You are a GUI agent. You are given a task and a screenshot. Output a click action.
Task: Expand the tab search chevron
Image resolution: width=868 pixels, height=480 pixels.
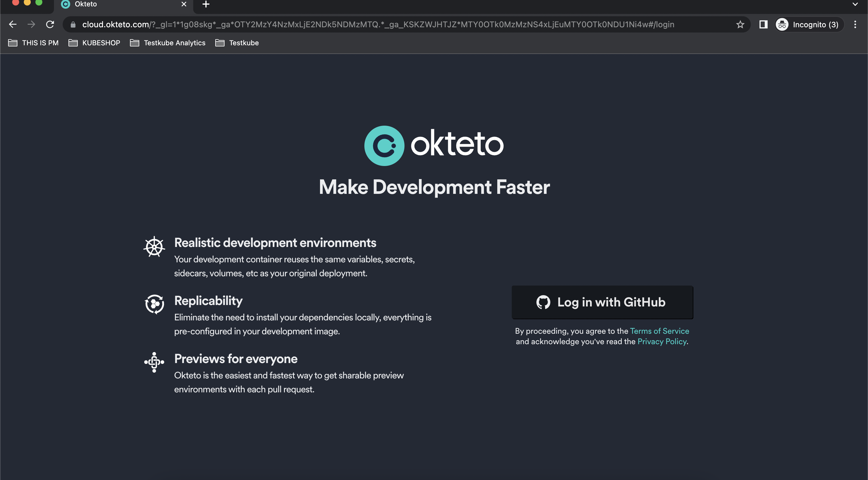pos(855,4)
